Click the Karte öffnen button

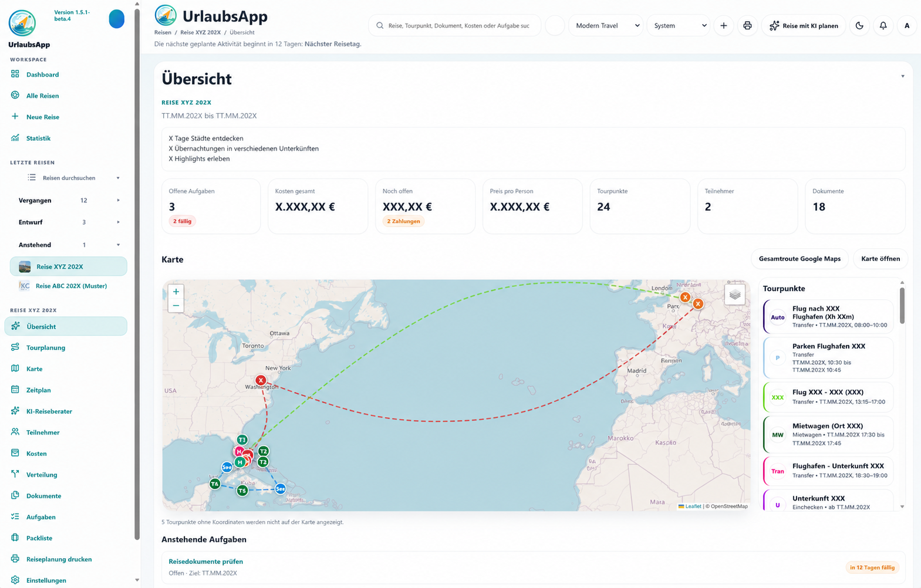pos(880,259)
